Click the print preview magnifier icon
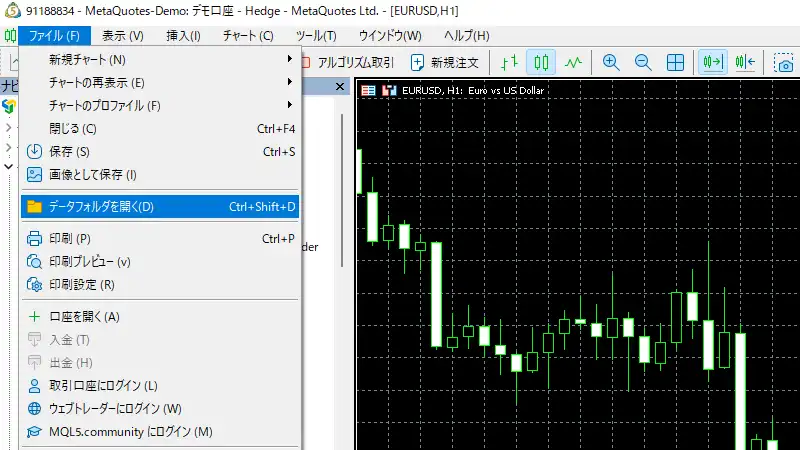Image resolution: width=800 pixels, height=450 pixels. coord(34,261)
